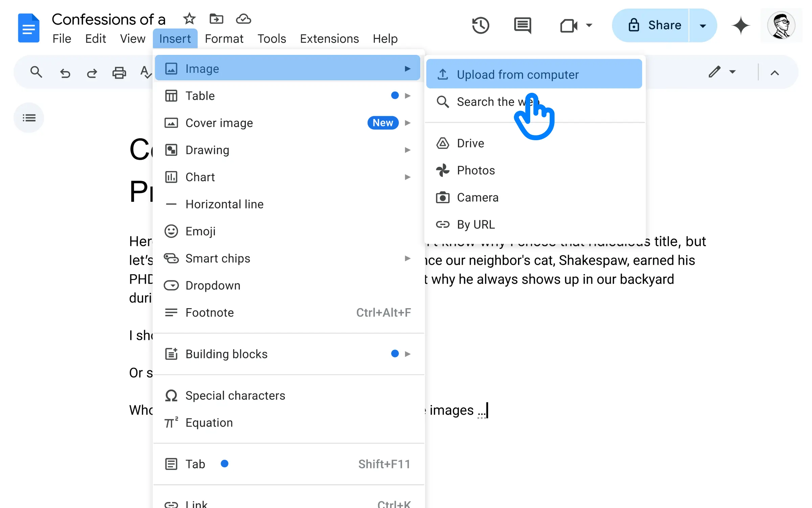Image resolution: width=812 pixels, height=508 pixels.
Task: Open the editing mode dropdown arrow
Action: 732,72
